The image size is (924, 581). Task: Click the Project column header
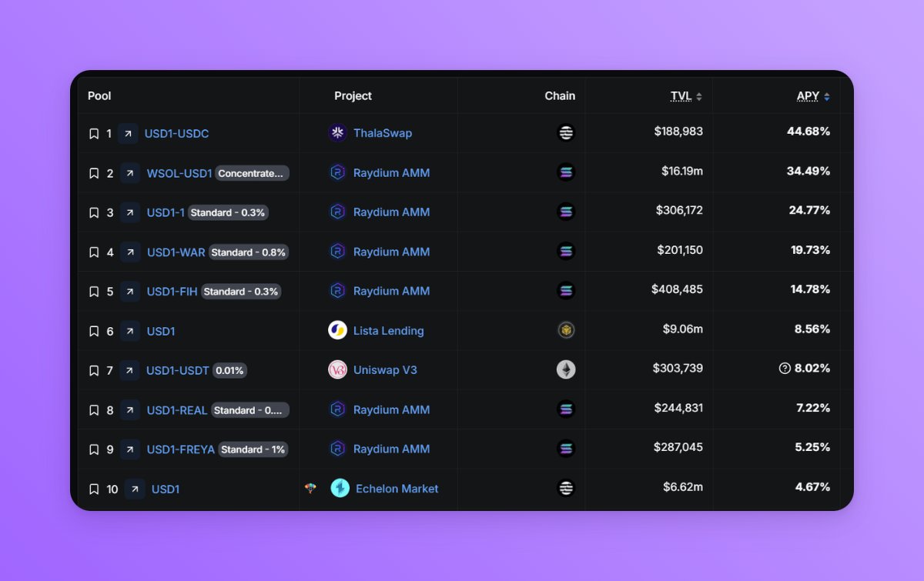353,96
